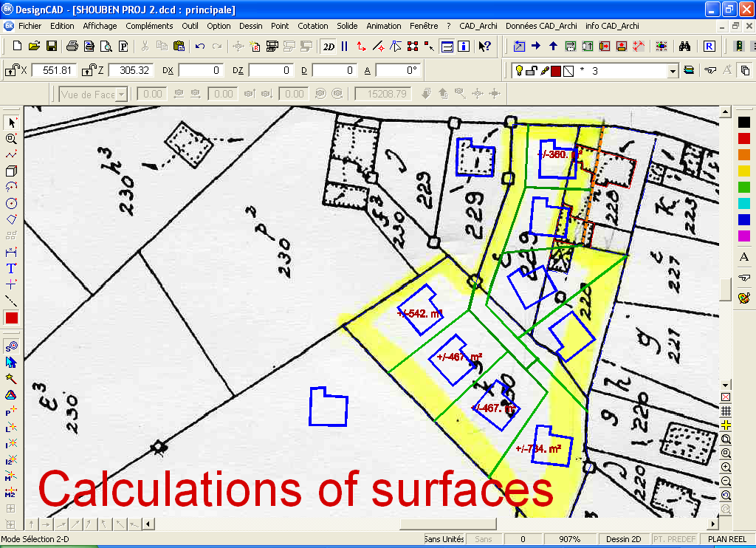Open the CAD_Archi menu

coord(478,26)
